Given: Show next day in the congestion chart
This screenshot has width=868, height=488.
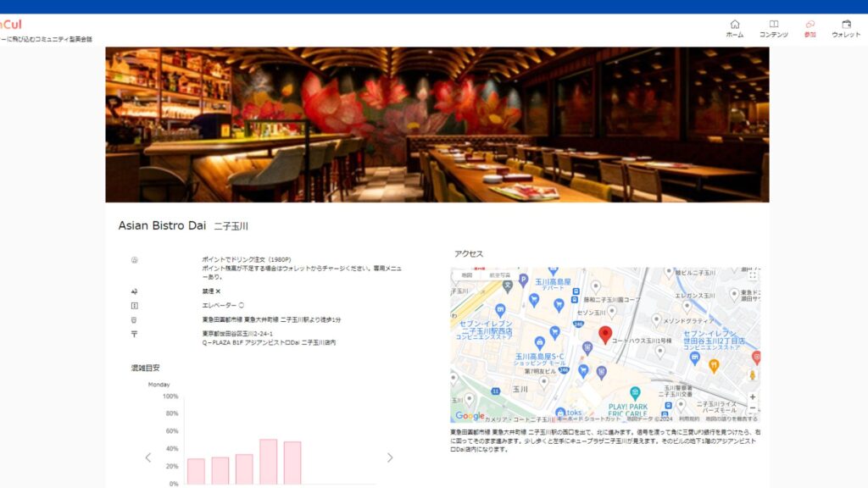Looking at the screenshot, I should click(x=390, y=457).
